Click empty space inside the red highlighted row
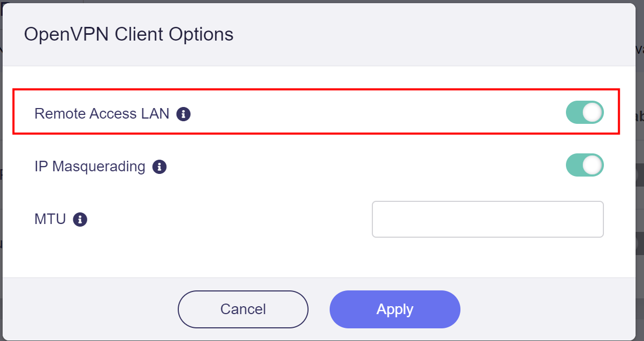Screen dimensions: 644x341 369,112
